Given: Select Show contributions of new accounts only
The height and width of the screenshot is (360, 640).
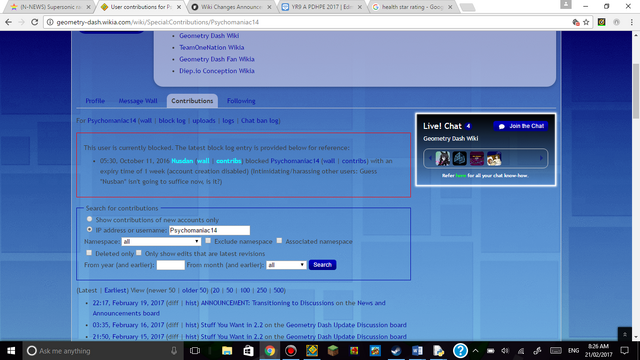Looking at the screenshot, I should [89, 219].
